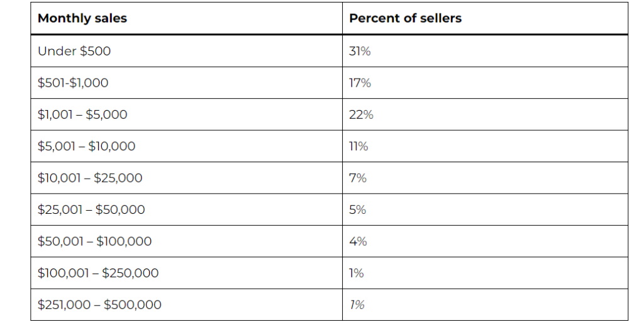
Task: Click the 22% percentage cell
Action: (x=361, y=114)
